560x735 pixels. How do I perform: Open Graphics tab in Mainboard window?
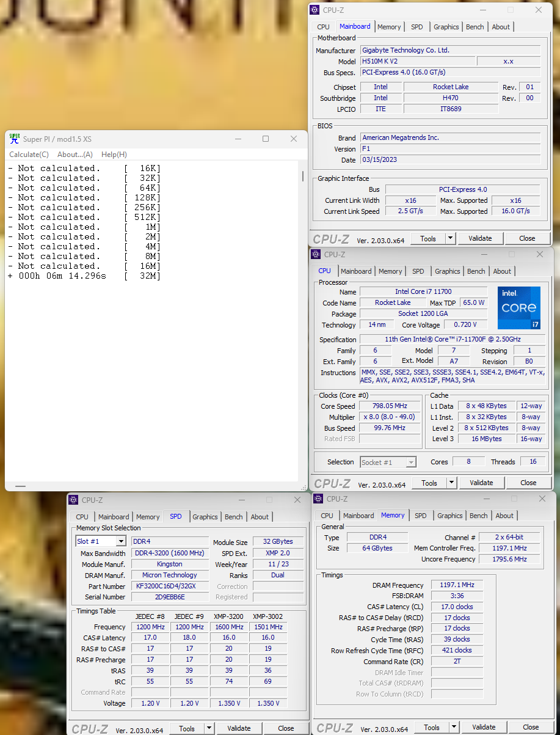click(446, 27)
